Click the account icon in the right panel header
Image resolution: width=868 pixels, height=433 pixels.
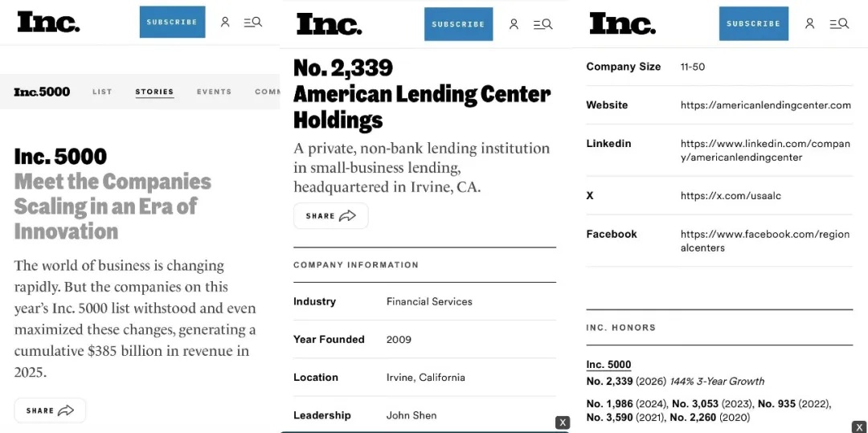809,24
